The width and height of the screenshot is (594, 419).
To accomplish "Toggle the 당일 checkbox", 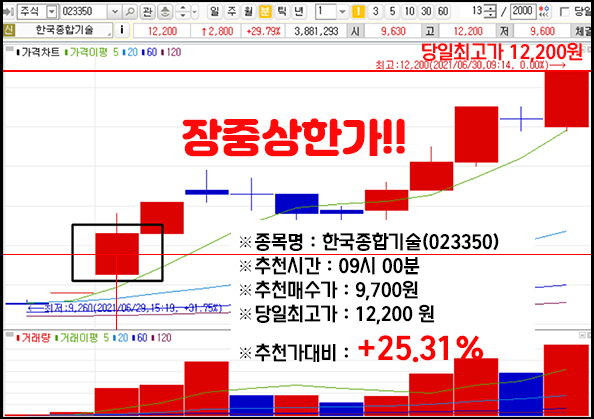I will [x=564, y=12].
